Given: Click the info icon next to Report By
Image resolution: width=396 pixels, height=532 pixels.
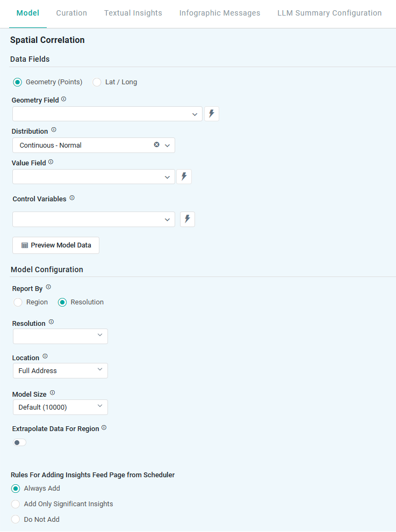Looking at the screenshot, I should 48,287.
